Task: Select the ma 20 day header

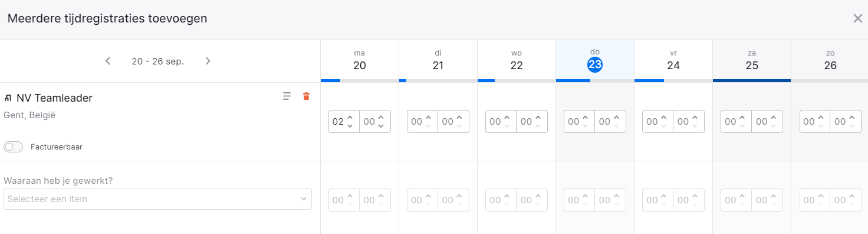Action: (x=360, y=60)
